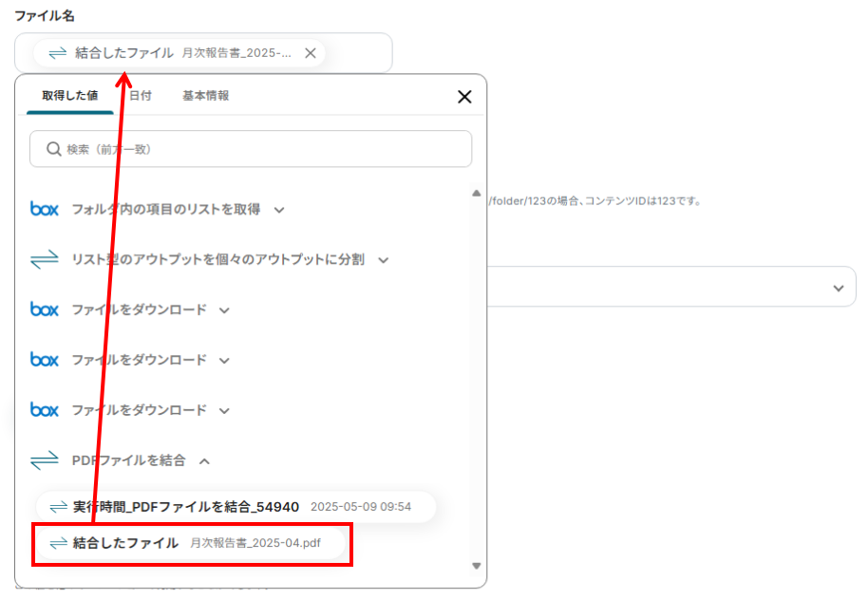Remove the 結合したファイル chip from ファイル名 field
Image resolution: width=868 pixels, height=599 pixels.
coord(311,53)
